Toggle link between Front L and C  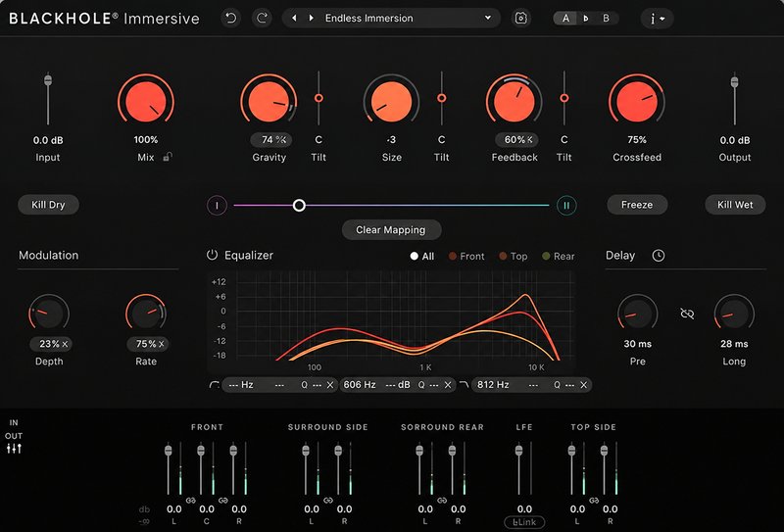pos(190,501)
